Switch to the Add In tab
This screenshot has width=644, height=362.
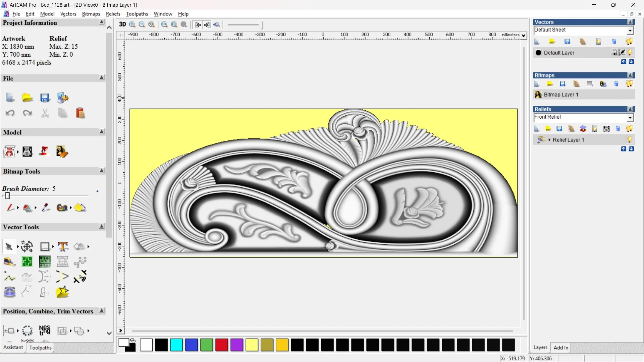561,348
